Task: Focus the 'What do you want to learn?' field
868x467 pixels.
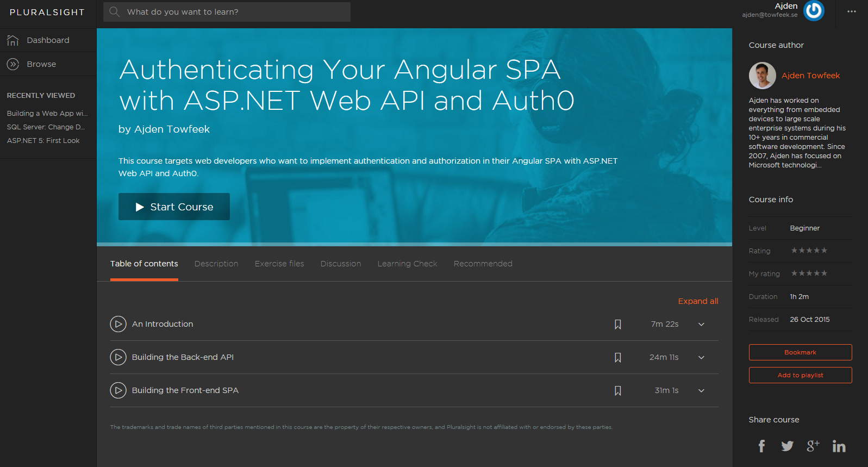Action: pos(227,12)
